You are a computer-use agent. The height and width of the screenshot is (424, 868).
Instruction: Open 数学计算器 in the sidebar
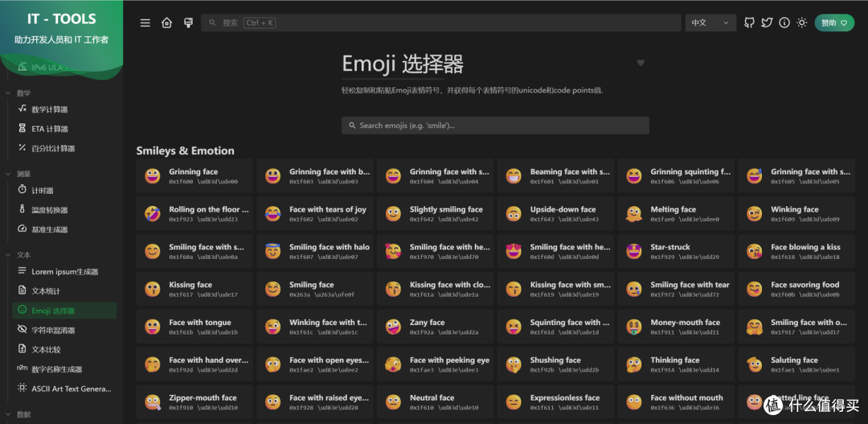pos(64,109)
